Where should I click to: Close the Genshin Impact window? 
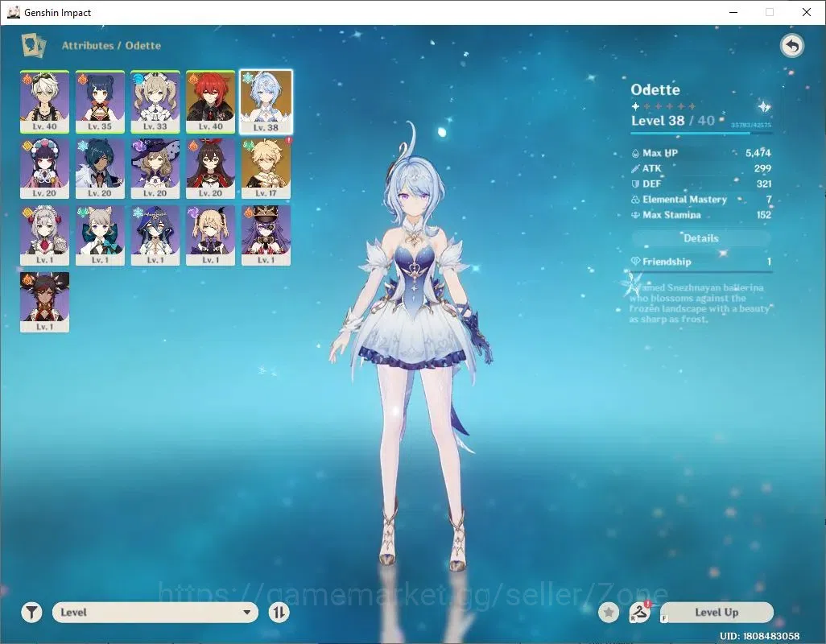pos(807,12)
